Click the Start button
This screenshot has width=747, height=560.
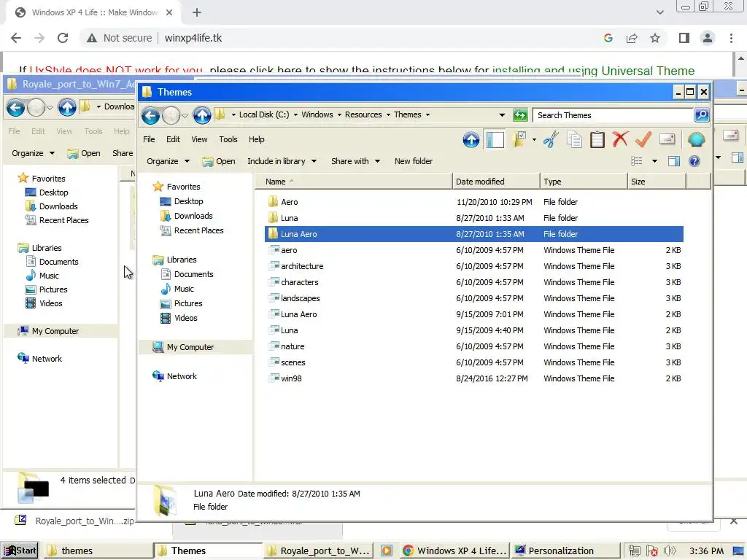click(20, 551)
